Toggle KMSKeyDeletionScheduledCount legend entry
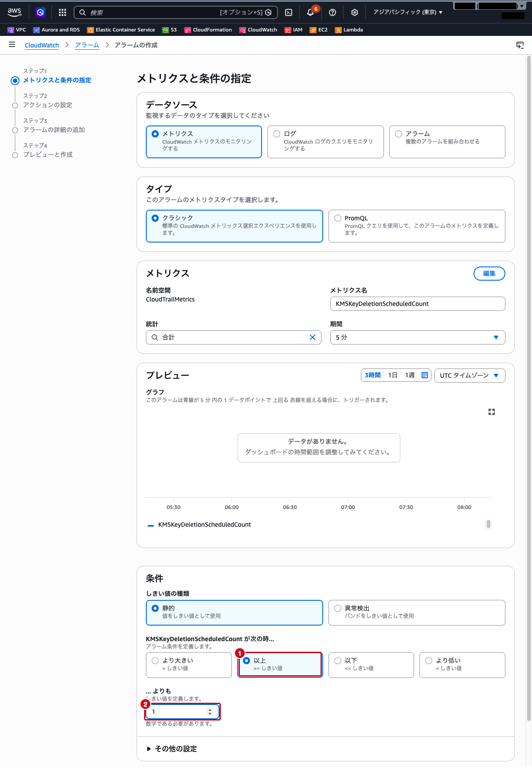 (199, 525)
